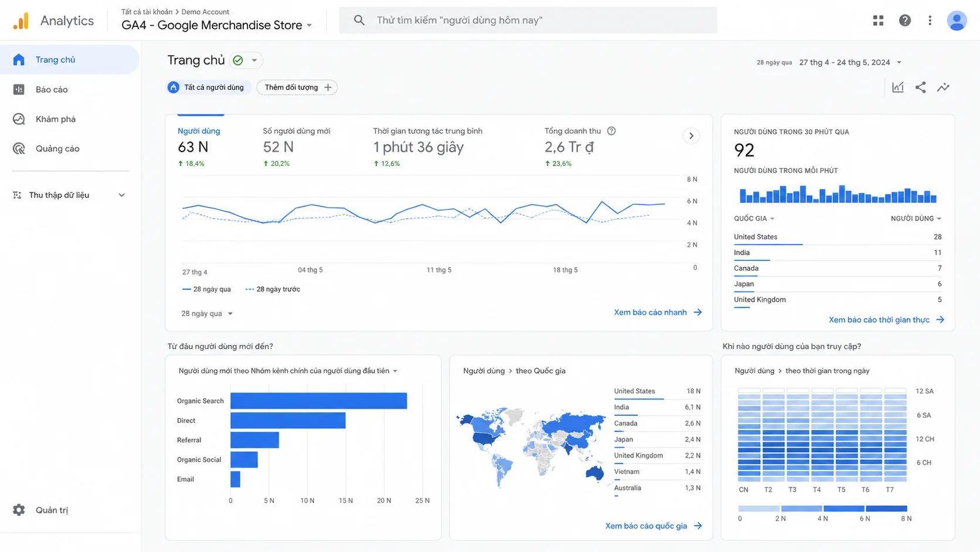Viewport: 980px width, 552px height.
Task: Click the info icon next to Tổng doanh thu
Action: pyautogui.click(x=611, y=131)
